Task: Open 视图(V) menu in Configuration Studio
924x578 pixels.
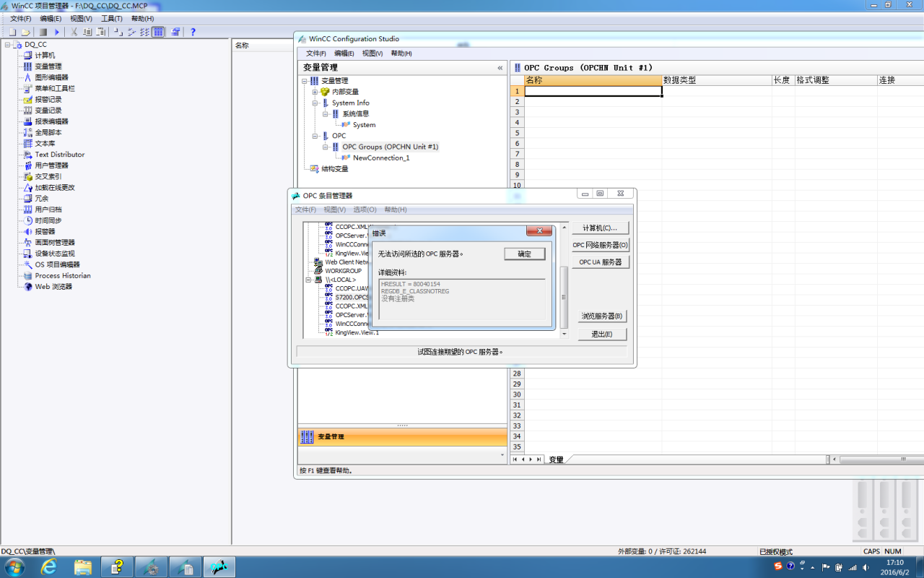Action: click(x=372, y=53)
